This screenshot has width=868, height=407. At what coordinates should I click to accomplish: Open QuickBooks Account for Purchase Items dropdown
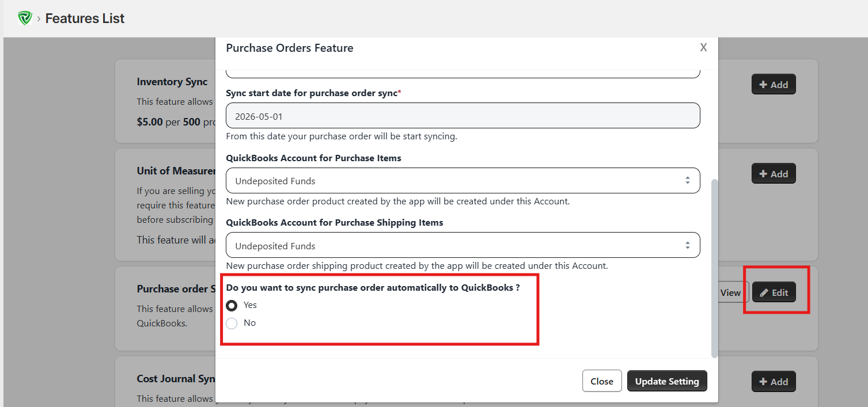(463, 181)
